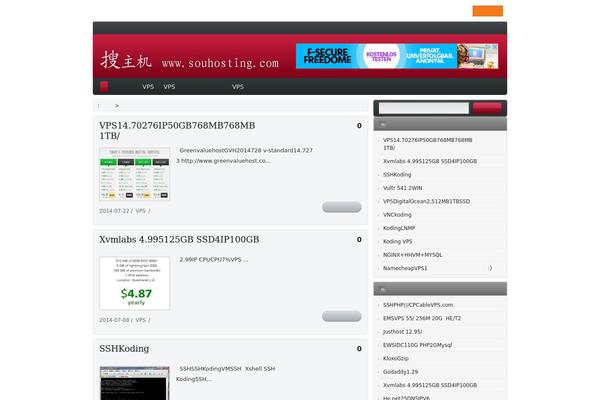Click the excerpt '2.99IP CPUCPU7%VPS ...'
This screenshot has width=600, height=400.
click(x=214, y=260)
